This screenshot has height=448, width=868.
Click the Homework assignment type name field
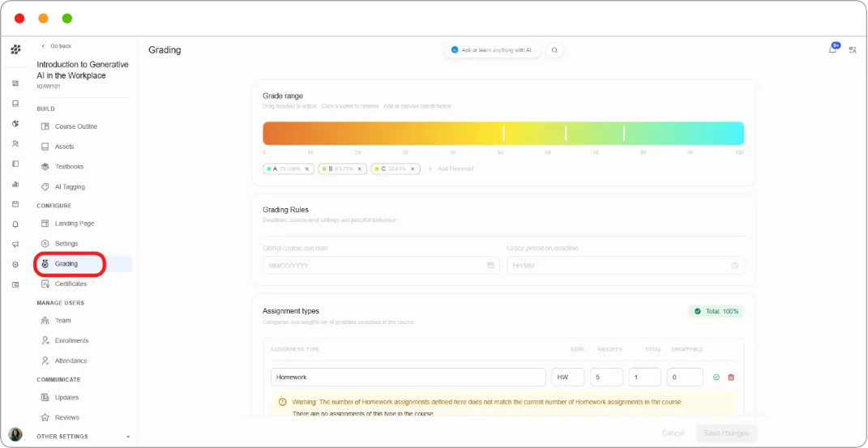tap(408, 378)
